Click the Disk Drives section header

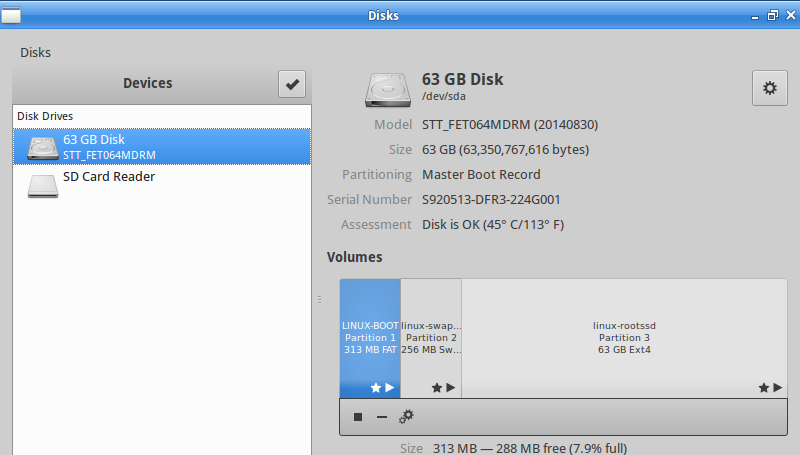click(x=45, y=116)
